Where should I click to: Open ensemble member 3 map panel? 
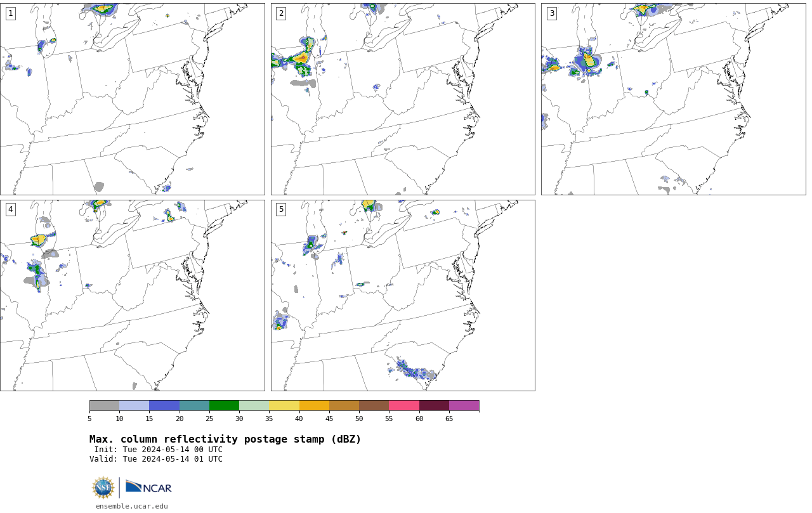673,99
